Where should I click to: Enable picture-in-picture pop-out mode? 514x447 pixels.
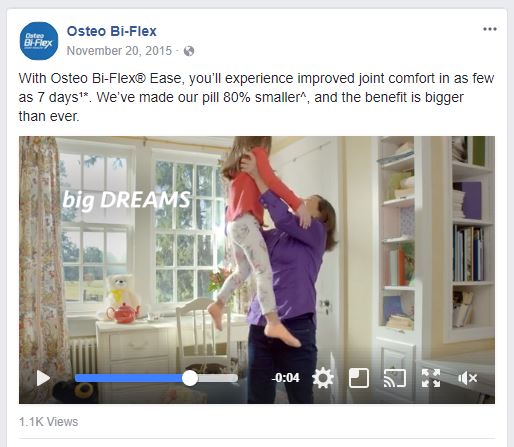point(359,378)
